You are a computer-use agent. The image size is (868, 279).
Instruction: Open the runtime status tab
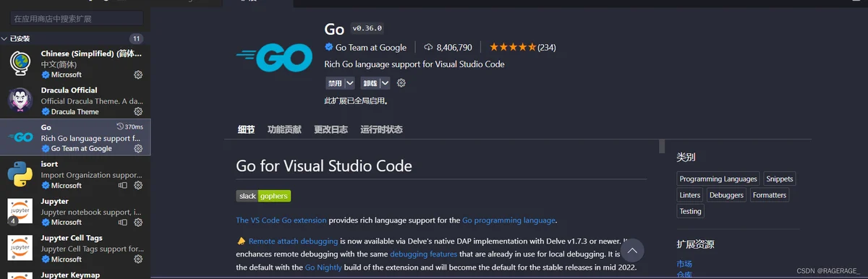pos(382,129)
